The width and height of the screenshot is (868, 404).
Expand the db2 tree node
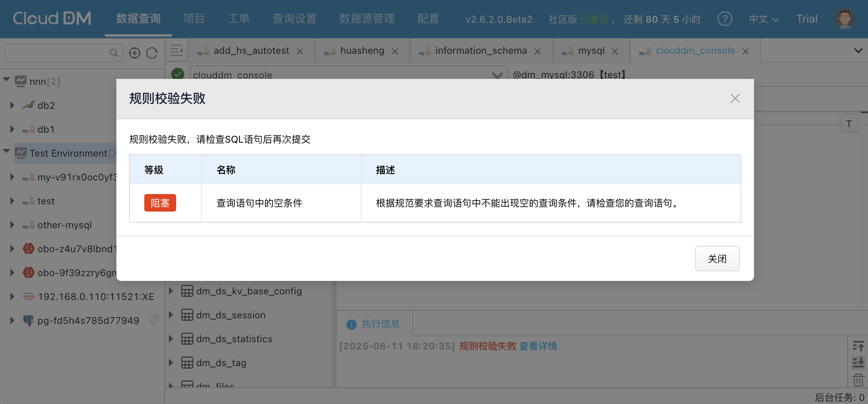12,105
